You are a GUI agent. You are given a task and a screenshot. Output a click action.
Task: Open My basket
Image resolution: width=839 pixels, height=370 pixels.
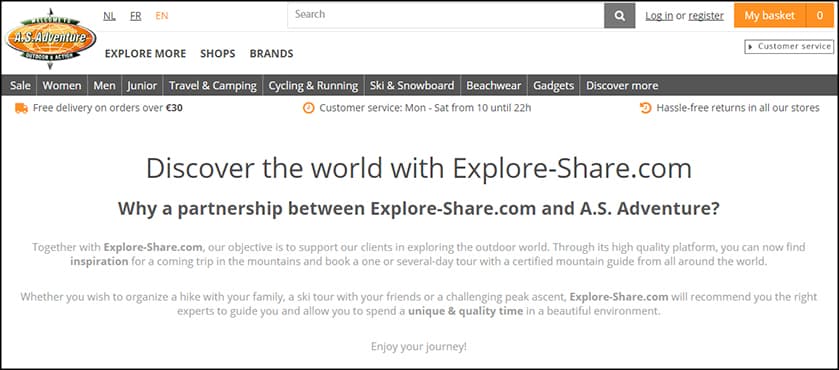[x=770, y=16]
